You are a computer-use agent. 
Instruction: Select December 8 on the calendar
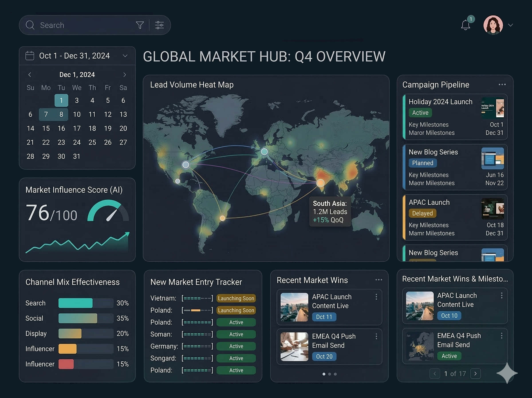[61, 114]
